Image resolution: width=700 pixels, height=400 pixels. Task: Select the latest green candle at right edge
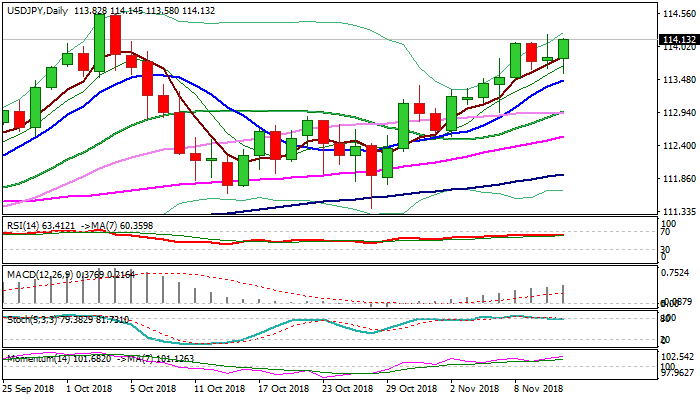(x=565, y=48)
